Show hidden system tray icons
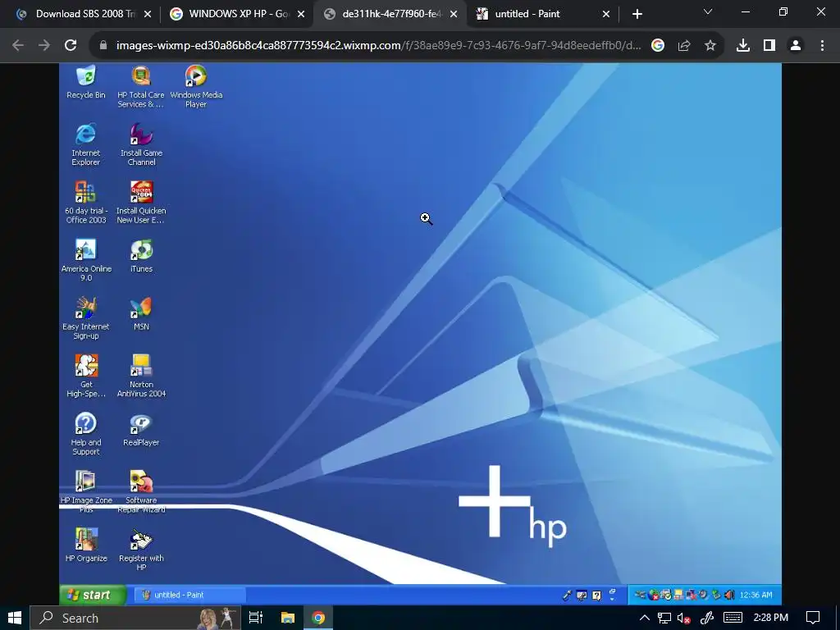The height and width of the screenshot is (630, 840). click(645, 618)
